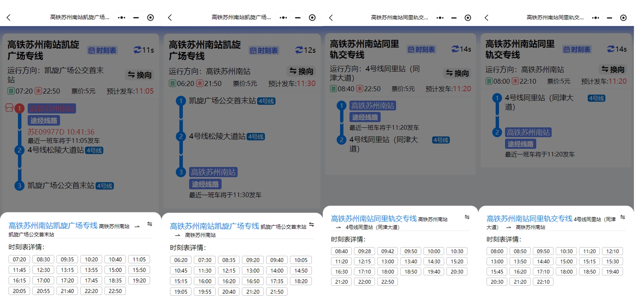This screenshot has height=300, width=644.
Task: Open 途经线路 under stop 3 高铁苏州南站
Action: (205, 184)
